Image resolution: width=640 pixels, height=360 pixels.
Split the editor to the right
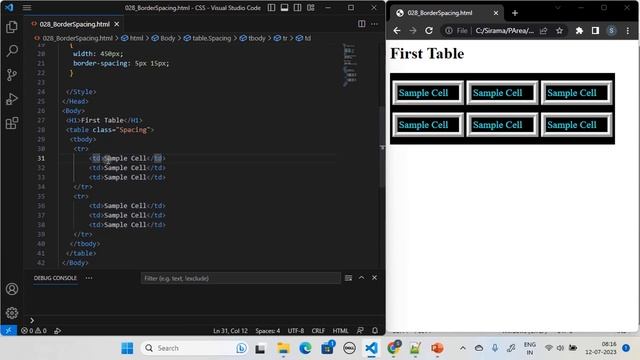click(x=362, y=24)
